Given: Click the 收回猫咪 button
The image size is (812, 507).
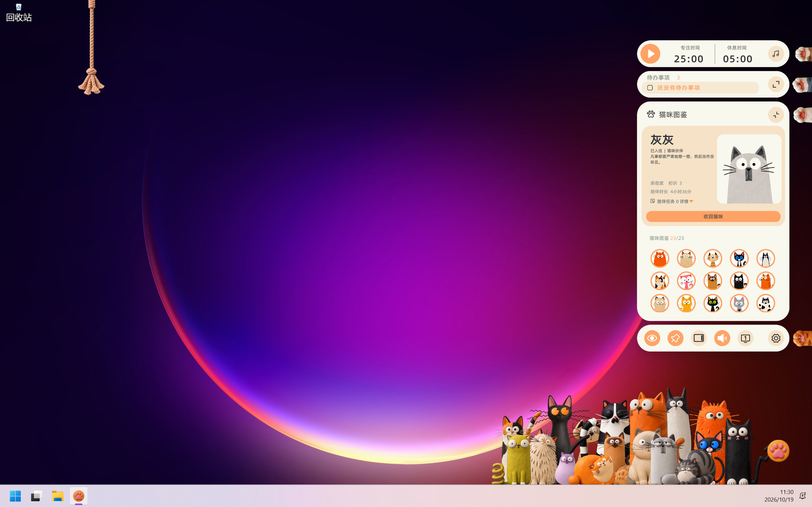Looking at the screenshot, I should point(713,217).
